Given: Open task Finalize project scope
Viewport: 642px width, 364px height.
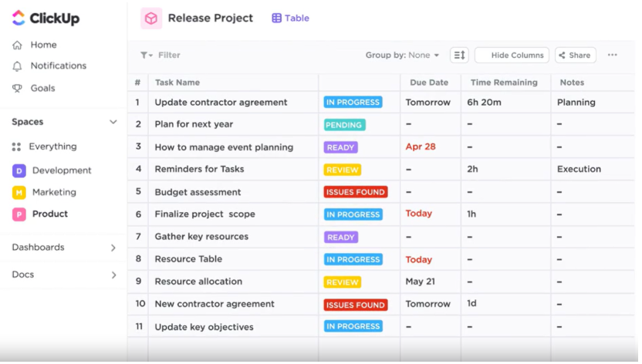Looking at the screenshot, I should pyautogui.click(x=204, y=214).
